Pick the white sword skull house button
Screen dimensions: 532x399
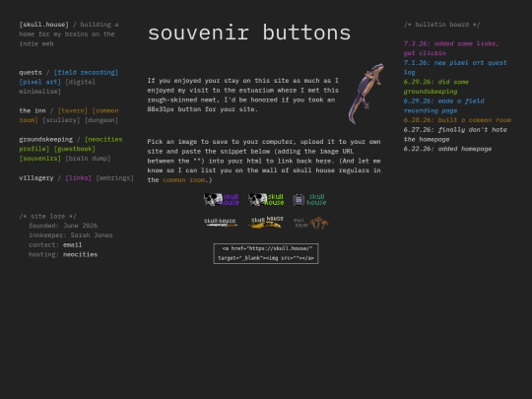222,223
